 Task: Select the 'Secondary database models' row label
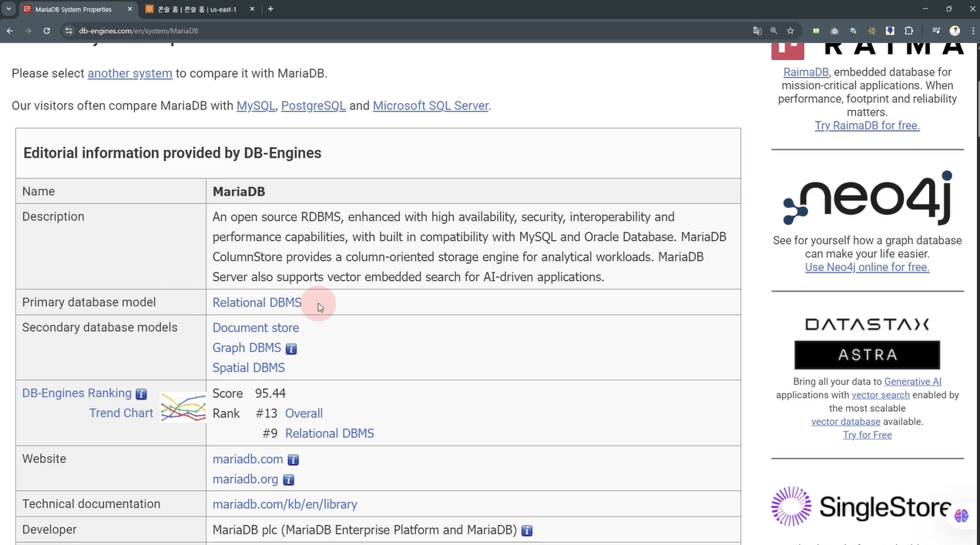(x=100, y=328)
